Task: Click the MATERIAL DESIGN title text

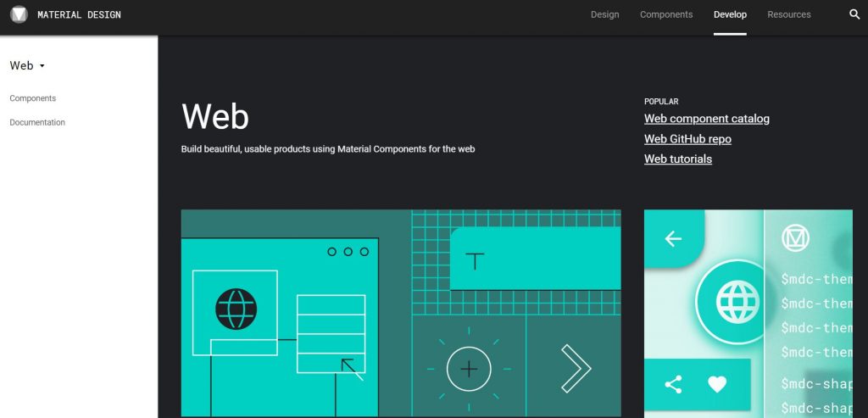Action: (x=79, y=15)
